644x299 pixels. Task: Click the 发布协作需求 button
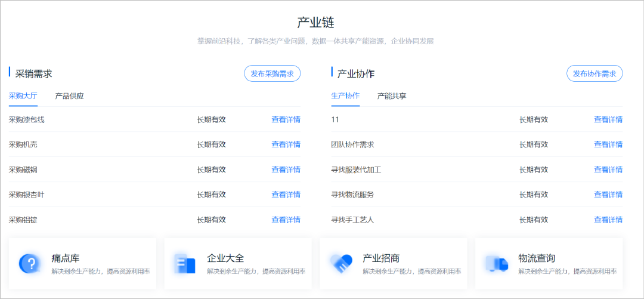[x=595, y=73]
